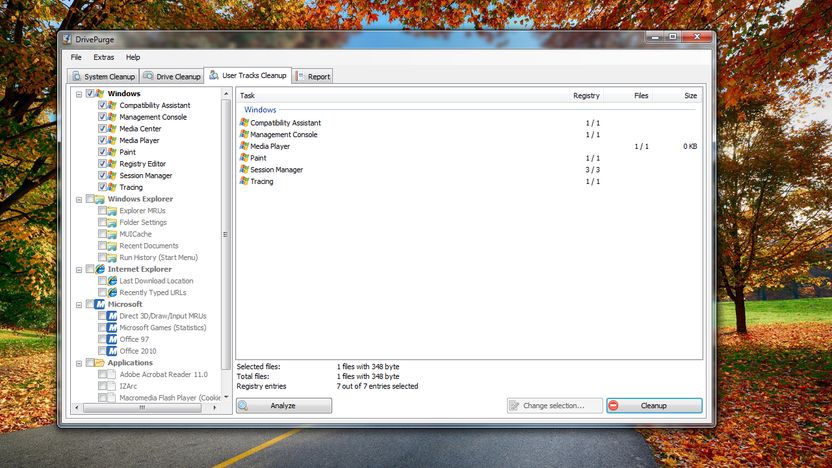Click the Windows flag icon beside Media Center in tree

point(112,128)
